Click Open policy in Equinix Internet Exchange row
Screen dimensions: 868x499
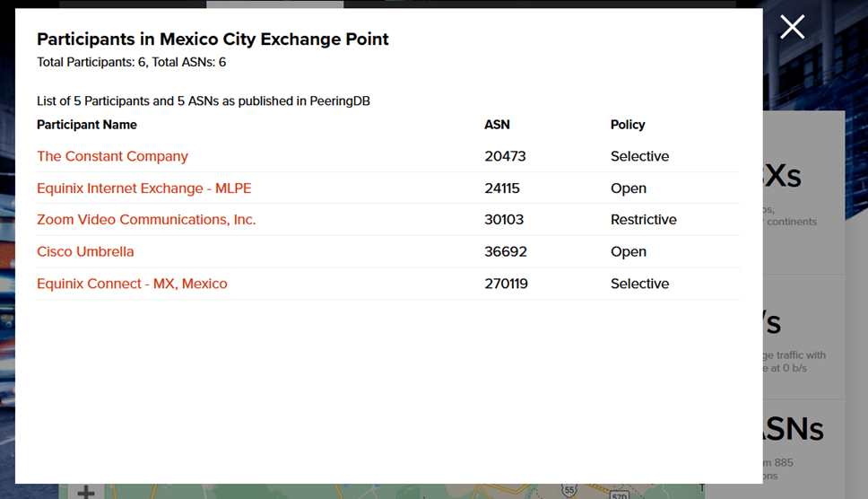point(629,188)
